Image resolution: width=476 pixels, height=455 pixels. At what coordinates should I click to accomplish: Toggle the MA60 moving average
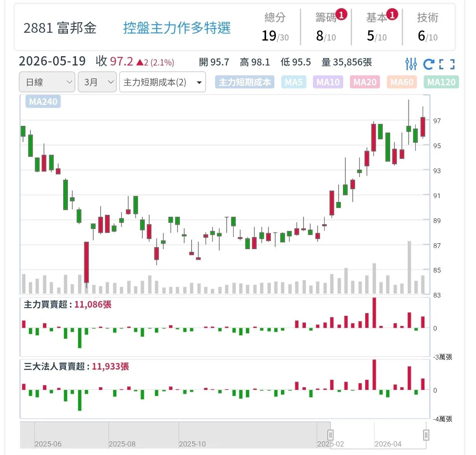[x=402, y=82]
